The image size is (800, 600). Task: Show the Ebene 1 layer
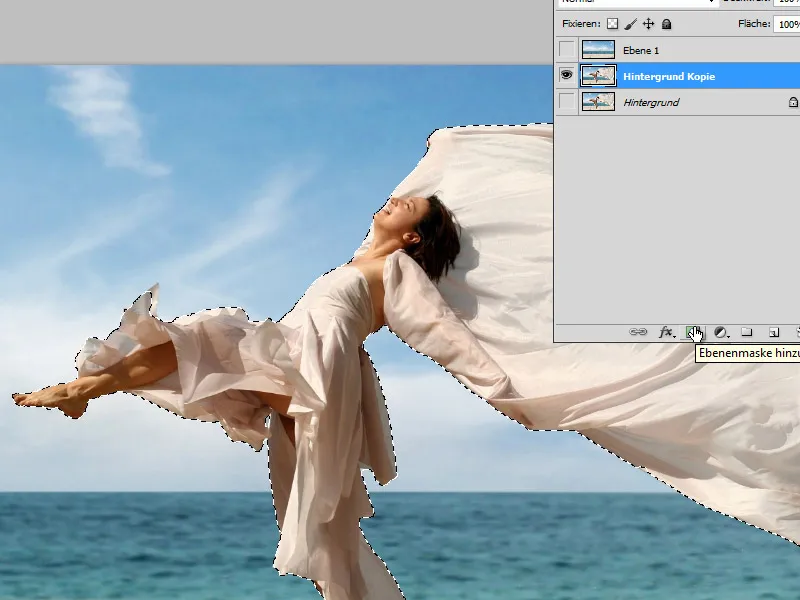[x=566, y=49]
